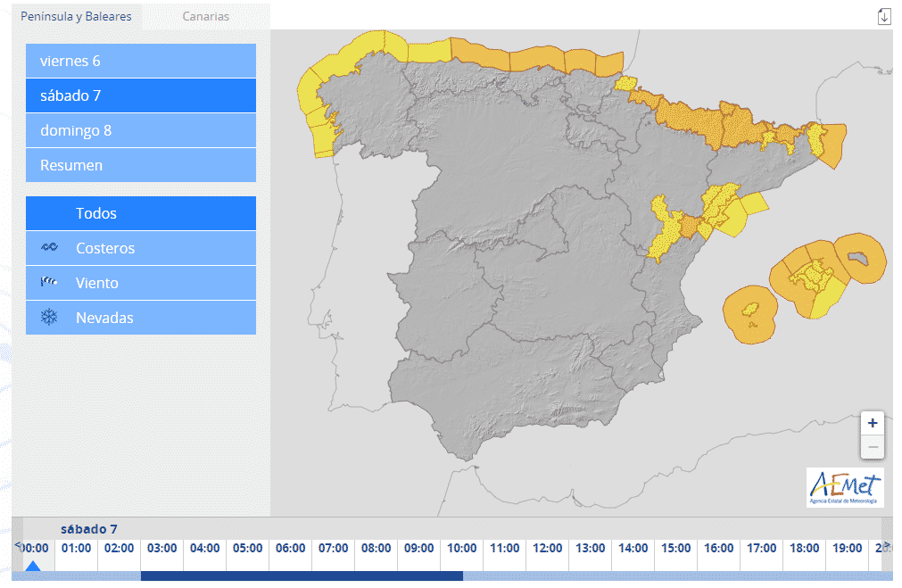Image resolution: width=902 pixels, height=588 pixels.
Task: Click the Costeros wave icon
Action: 50,248
